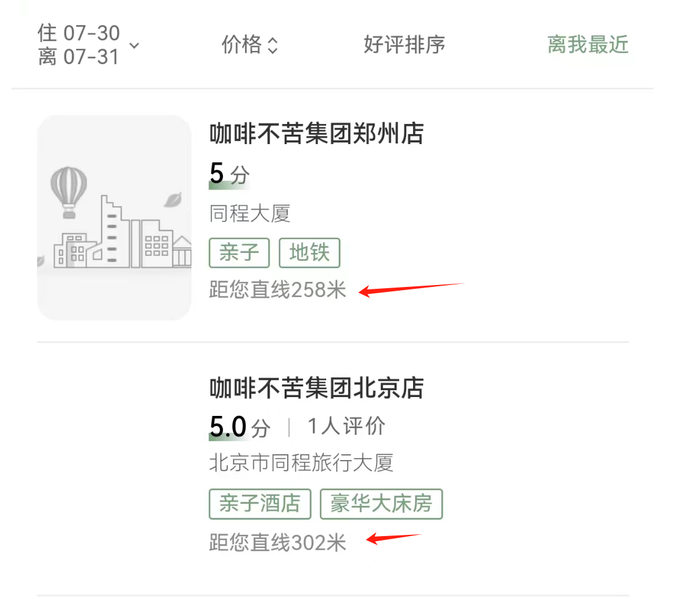Click 距您直线302米 distance label
This screenshot has height=616, width=697.
click(x=278, y=543)
